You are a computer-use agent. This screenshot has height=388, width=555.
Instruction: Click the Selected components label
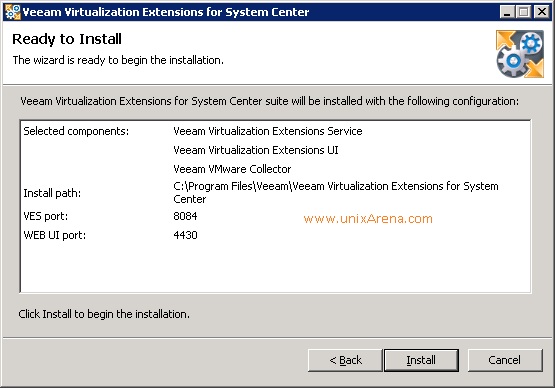tap(76, 131)
